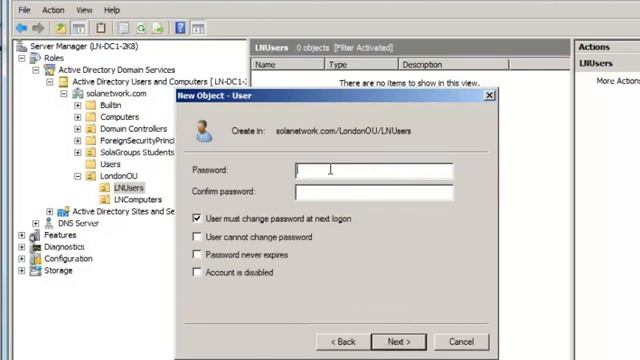Screen dimensions: 640x360
Task: Click the Domain Controllers OU icon
Action: pos(91,129)
